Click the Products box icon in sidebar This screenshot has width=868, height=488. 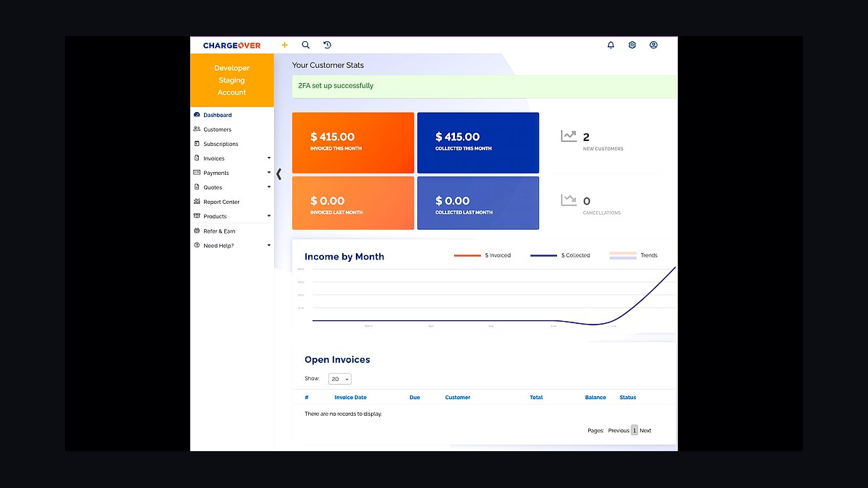[x=197, y=216]
